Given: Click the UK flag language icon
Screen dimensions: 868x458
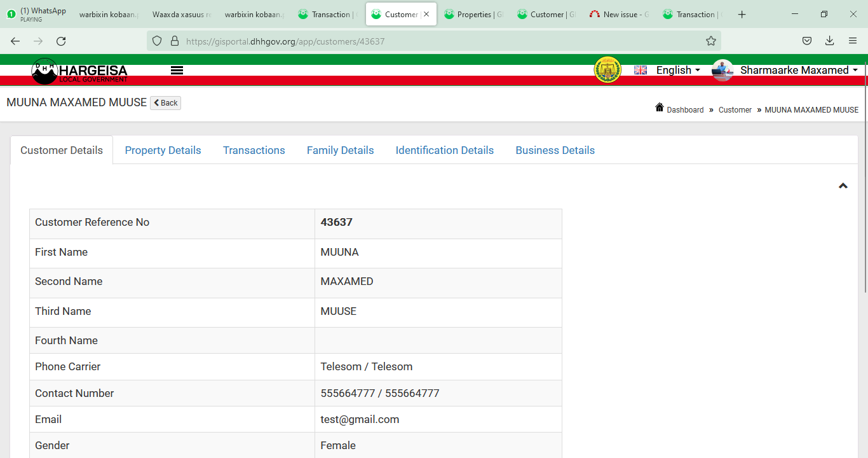Looking at the screenshot, I should (641, 70).
